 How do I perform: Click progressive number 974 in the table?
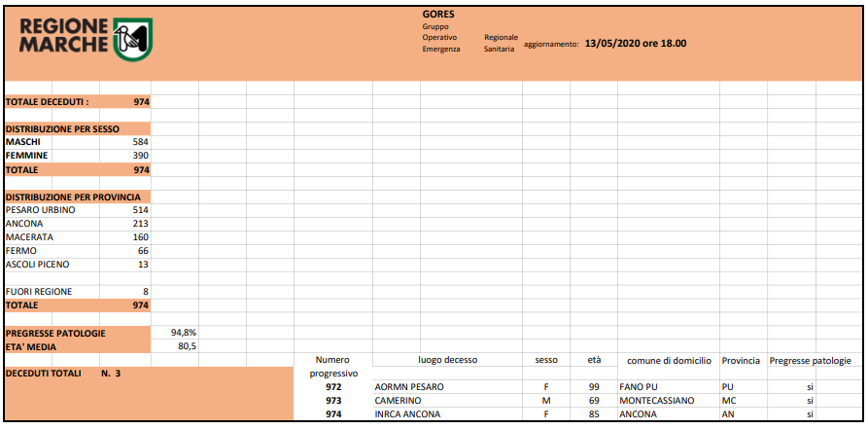[333, 414]
